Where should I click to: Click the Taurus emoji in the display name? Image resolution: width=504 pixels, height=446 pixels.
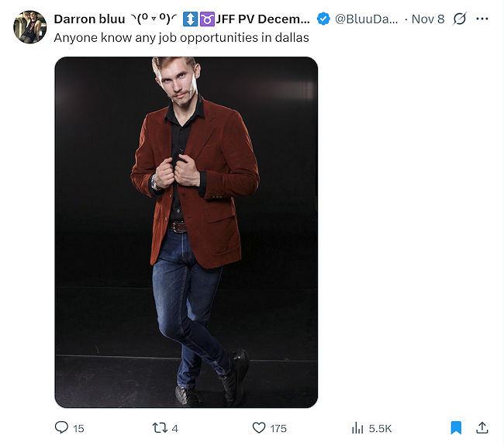click(206, 19)
